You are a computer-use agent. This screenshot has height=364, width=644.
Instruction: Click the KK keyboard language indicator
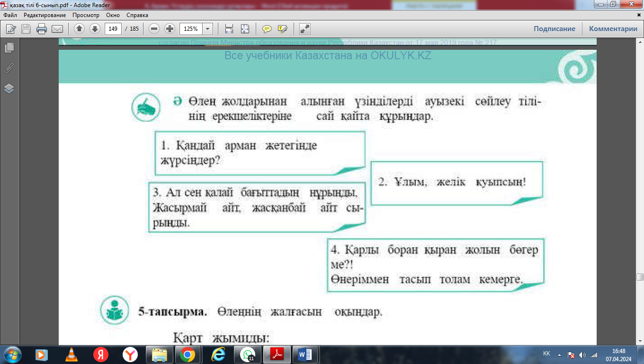point(546,354)
